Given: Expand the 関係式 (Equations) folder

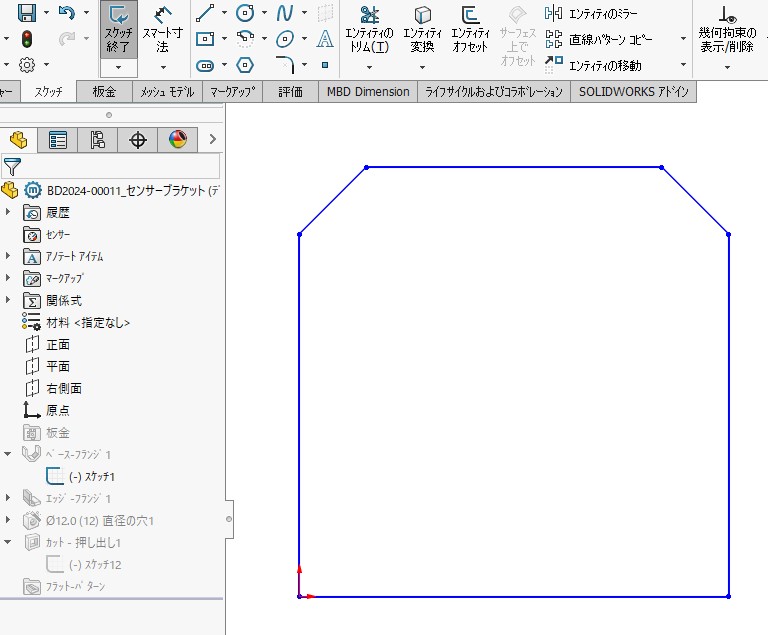Looking at the screenshot, I should pos(7,299).
